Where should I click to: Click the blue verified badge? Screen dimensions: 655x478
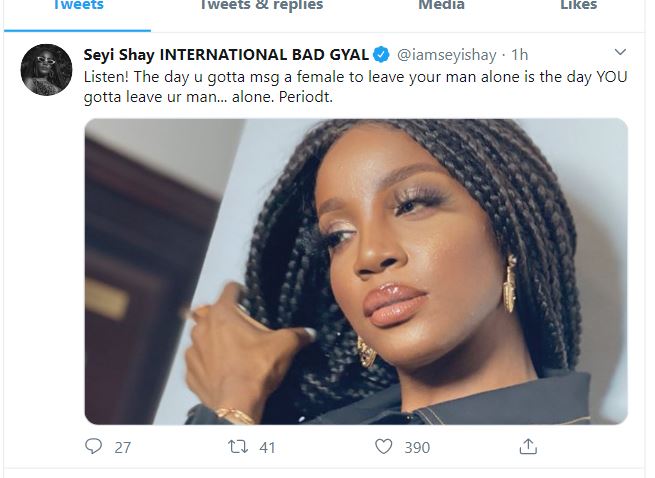click(381, 53)
